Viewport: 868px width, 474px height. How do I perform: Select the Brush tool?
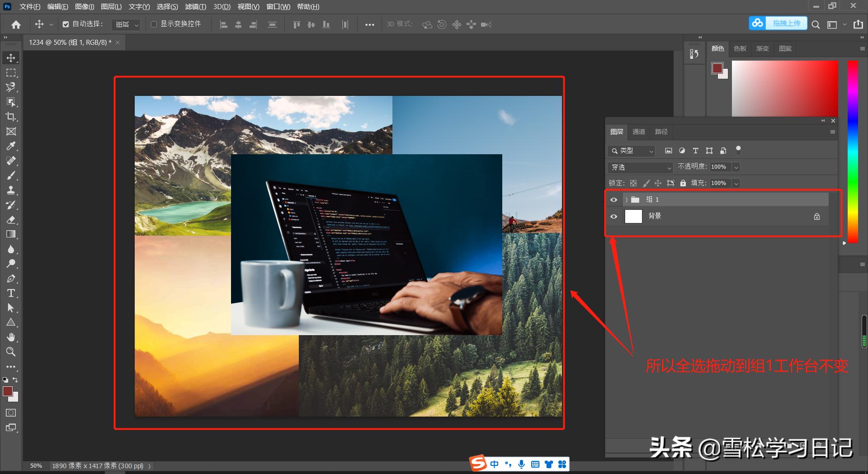coord(11,175)
